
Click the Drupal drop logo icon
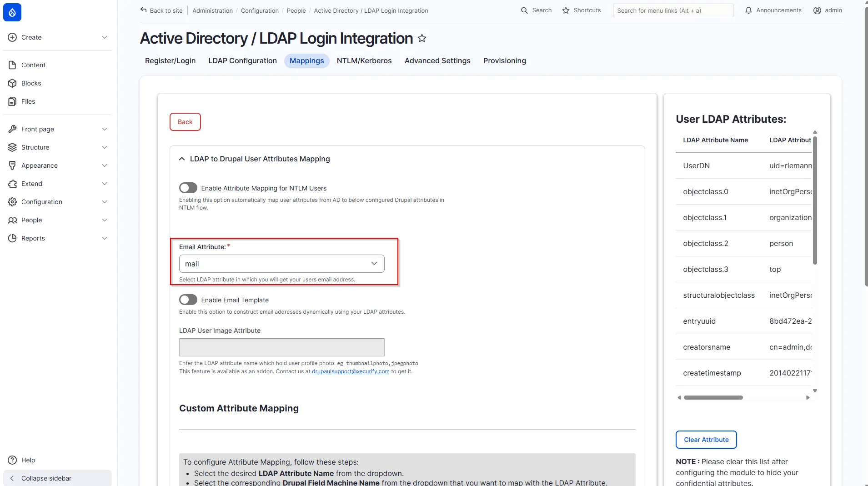(12, 12)
